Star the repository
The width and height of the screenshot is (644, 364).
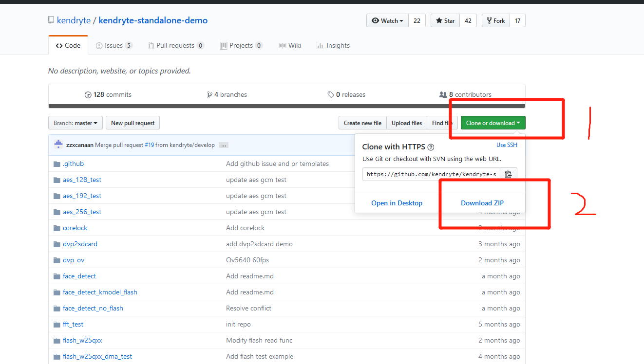click(x=445, y=21)
